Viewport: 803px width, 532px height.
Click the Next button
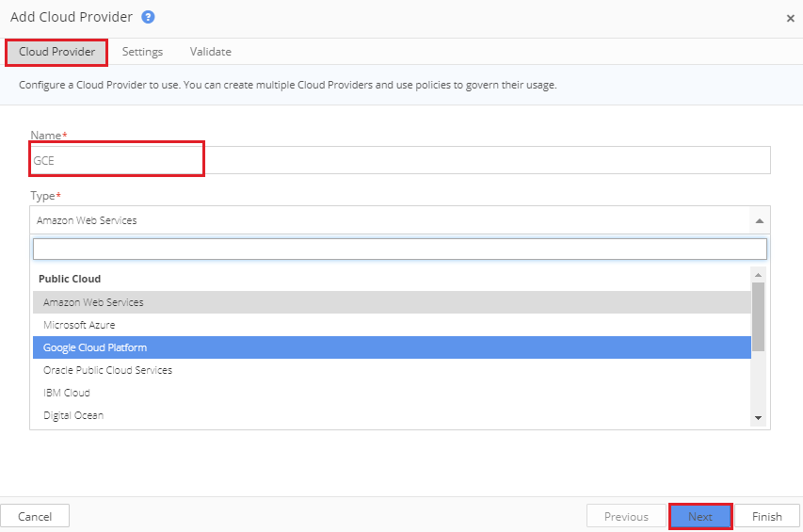coord(700,516)
